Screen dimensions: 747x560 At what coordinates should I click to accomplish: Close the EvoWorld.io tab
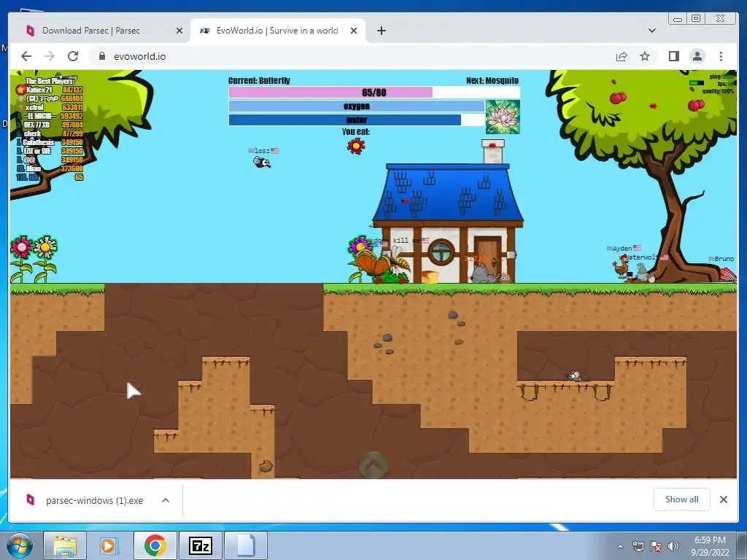(x=354, y=31)
